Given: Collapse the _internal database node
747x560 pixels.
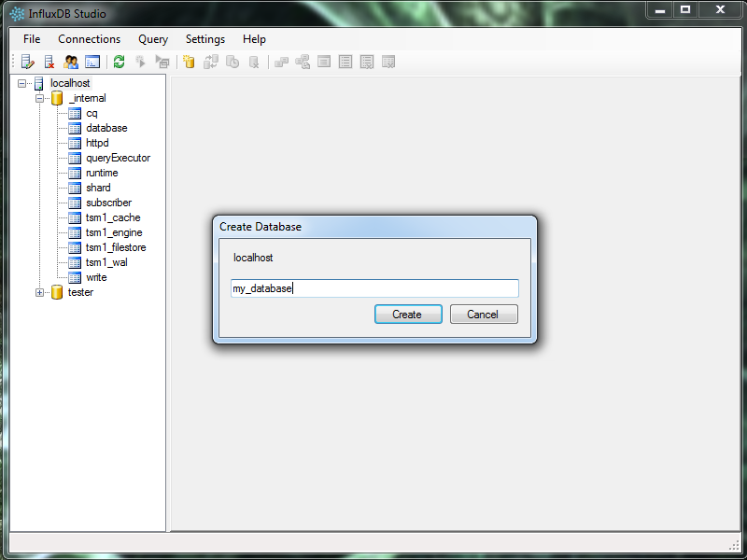Looking at the screenshot, I should pos(39,99).
